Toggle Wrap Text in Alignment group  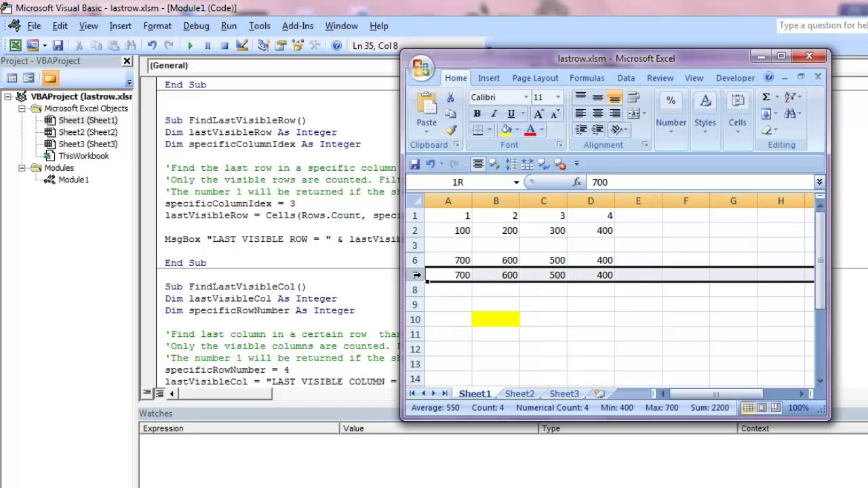tap(633, 97)
